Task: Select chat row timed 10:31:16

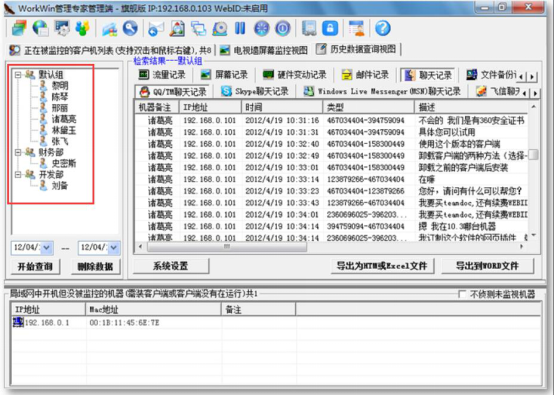Action: (x=331, y=120)
